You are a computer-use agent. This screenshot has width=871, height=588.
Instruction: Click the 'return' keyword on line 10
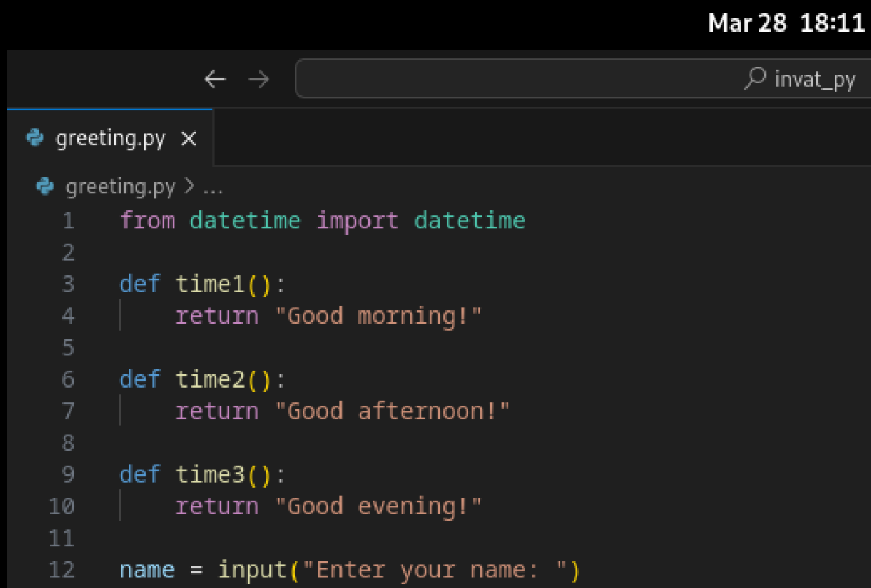[x=217, y=506]
